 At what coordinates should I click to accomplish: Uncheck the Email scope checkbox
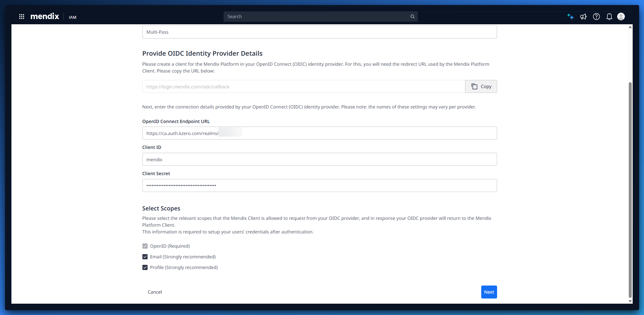pos(145,257)
